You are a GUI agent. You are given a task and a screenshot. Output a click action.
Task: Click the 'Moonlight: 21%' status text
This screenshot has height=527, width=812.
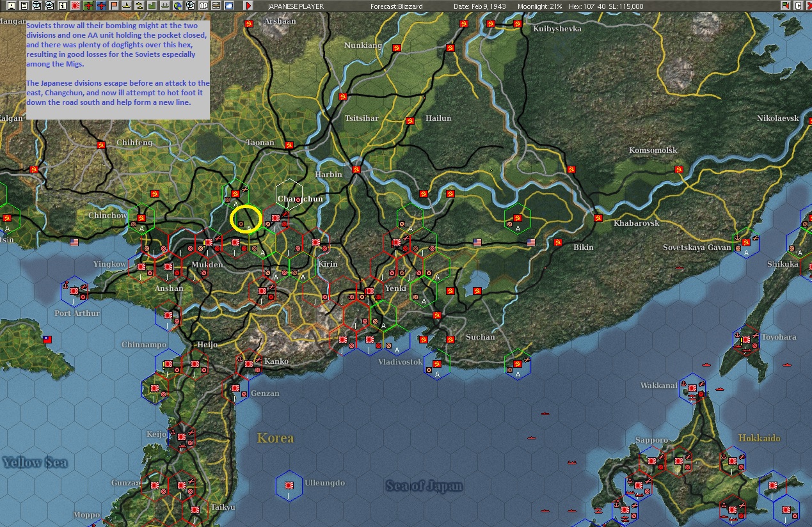click(x=541, y=6)
